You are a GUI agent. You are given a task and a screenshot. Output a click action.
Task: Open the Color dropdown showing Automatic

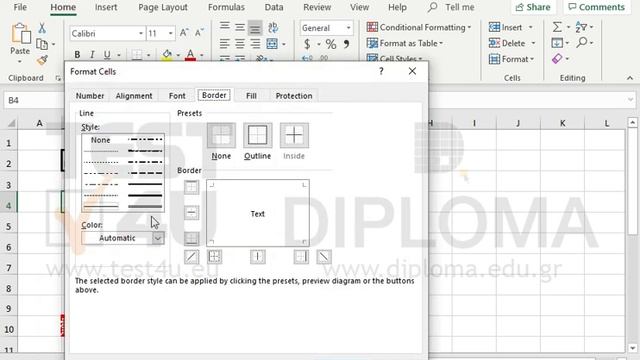(x=123, y=238)
